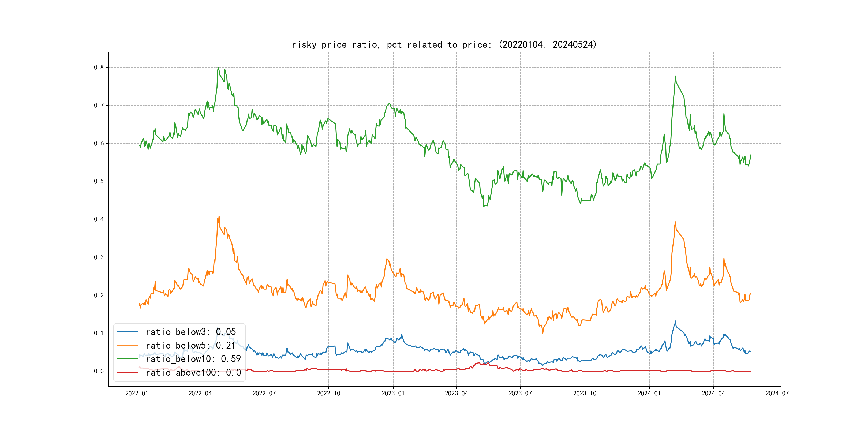Click the 2023-07 x-axis tick label

520,393
